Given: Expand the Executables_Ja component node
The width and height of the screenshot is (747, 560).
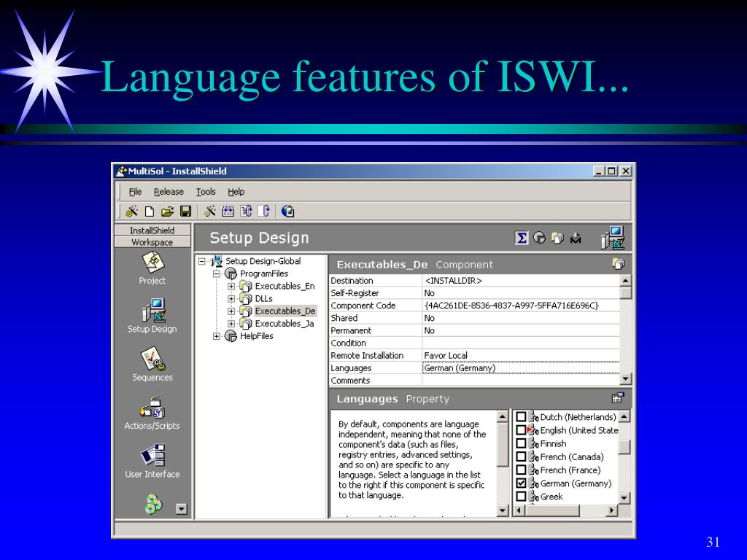Looking at the screenshot, I should (x=231, y=323).
